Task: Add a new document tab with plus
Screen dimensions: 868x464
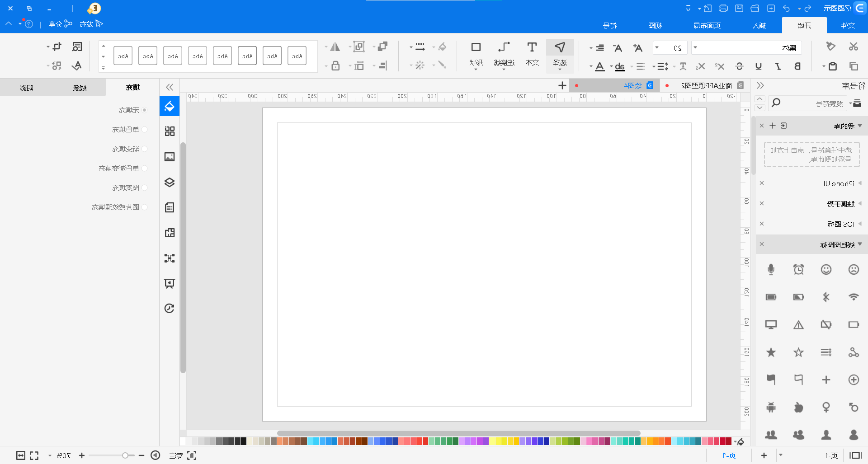Action: 562,85
